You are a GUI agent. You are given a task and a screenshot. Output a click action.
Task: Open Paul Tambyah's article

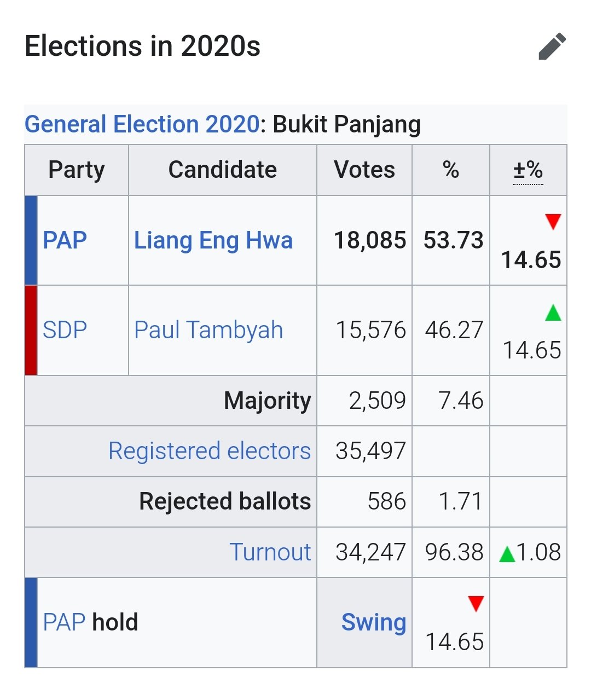[208, 330]
